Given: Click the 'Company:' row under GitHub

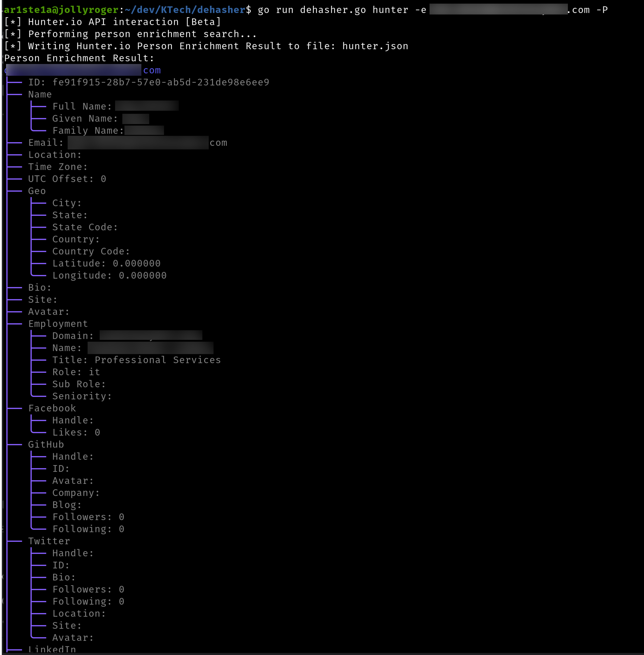Looking at the screenshot, I should pos(76,493).
